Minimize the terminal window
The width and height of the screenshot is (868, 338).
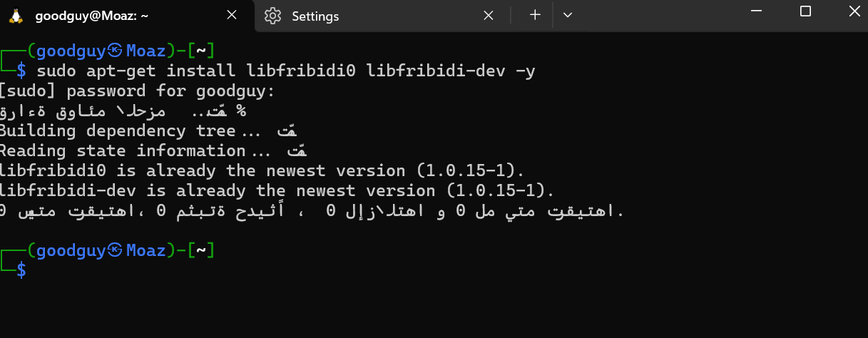pos(758,11)
